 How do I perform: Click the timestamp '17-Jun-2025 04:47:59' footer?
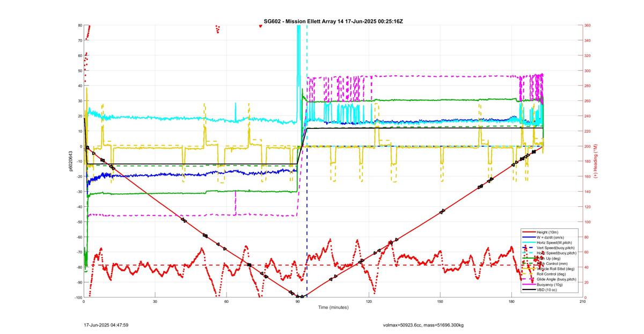[x=106, y=325]
